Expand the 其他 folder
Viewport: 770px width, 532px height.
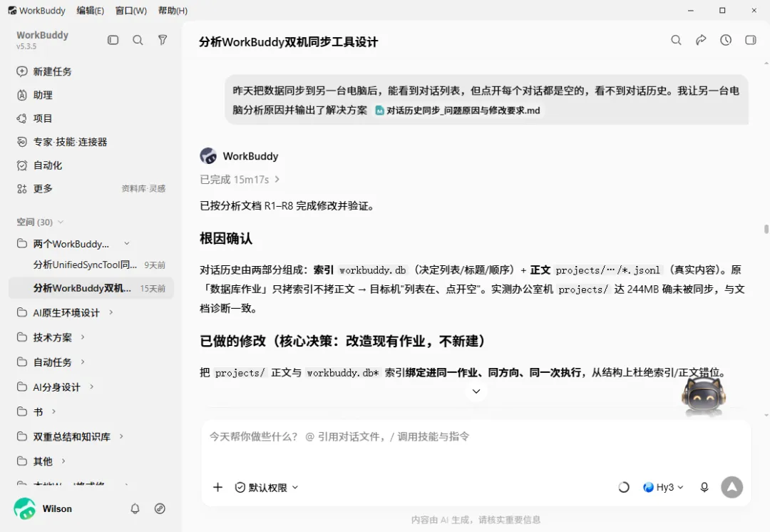[63, 461]
